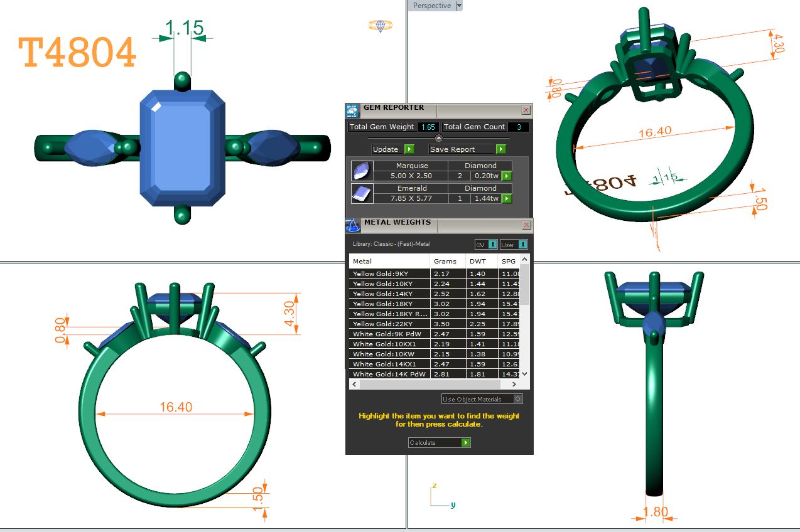Click the Emerald gem thumbnail icon
The width and height of the screenshot is (800, 532).
click(362, 194)
